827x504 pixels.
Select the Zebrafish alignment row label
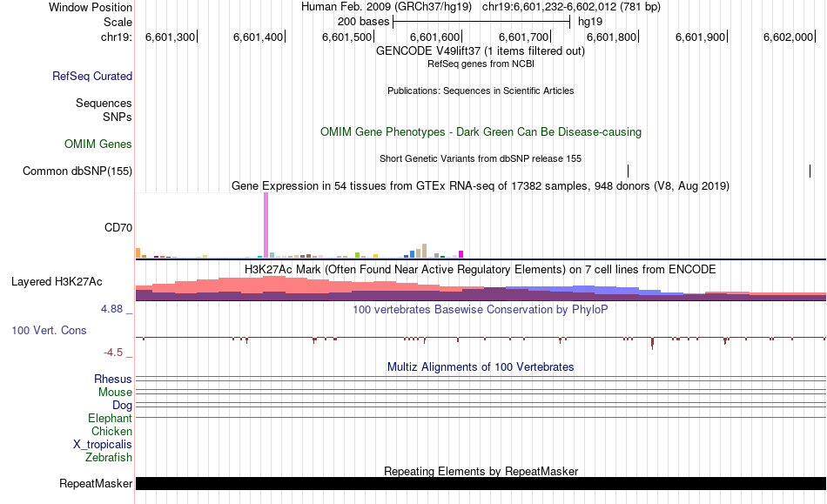[109, 457]
